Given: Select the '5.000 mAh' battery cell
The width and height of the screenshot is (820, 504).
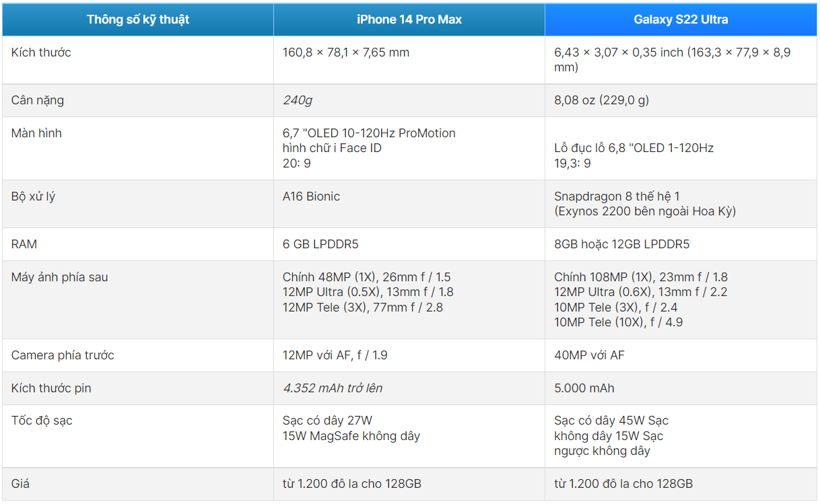Looking at the screenshot, I should tap(681, 388).
